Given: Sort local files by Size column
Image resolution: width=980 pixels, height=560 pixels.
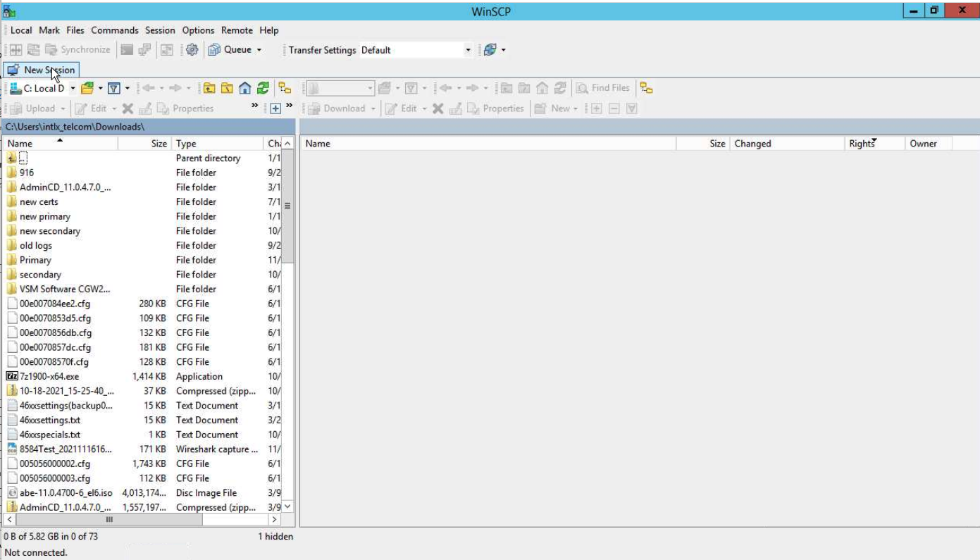Looking at the screenshot, I should 144,144.
